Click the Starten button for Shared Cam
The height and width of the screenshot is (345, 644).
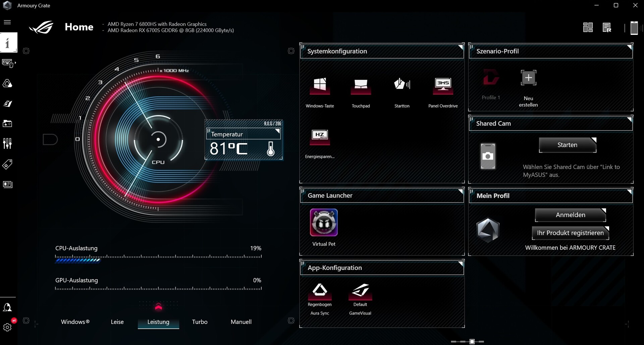coord(568,145)
